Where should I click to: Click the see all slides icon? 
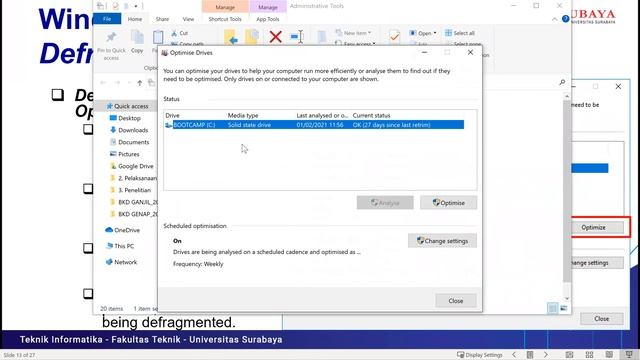click(x=530, y=355)
